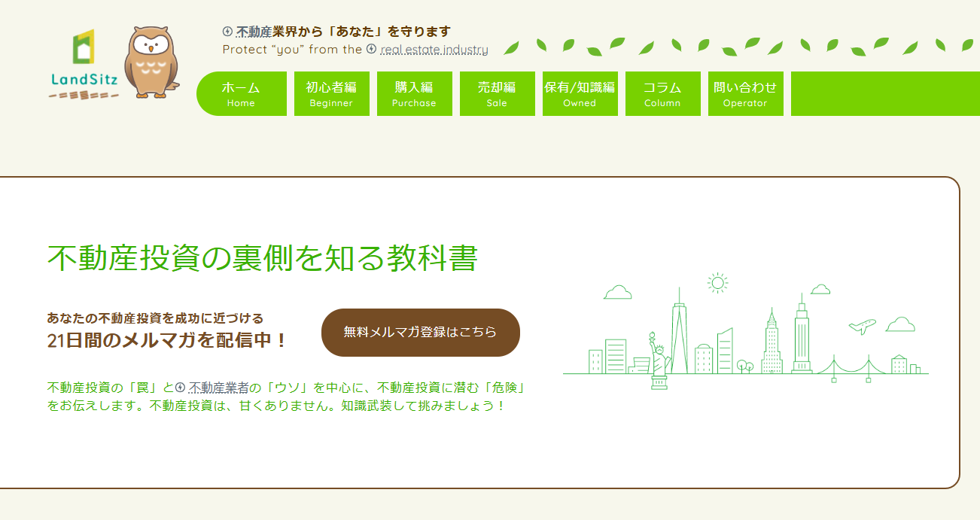Open the 購入編 Purchase tab

coord(414,93)
